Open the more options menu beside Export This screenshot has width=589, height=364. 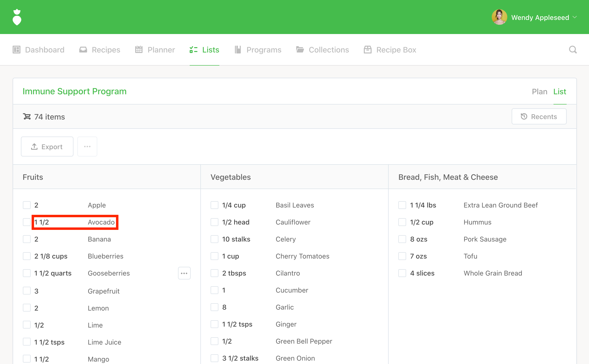click(87, 147)
